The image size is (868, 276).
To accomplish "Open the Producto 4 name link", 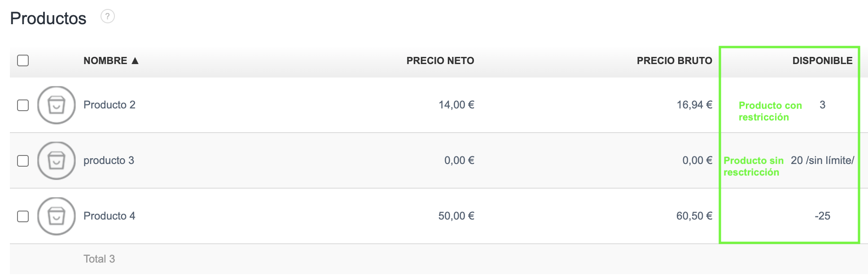I will click(x=109, y=216).
